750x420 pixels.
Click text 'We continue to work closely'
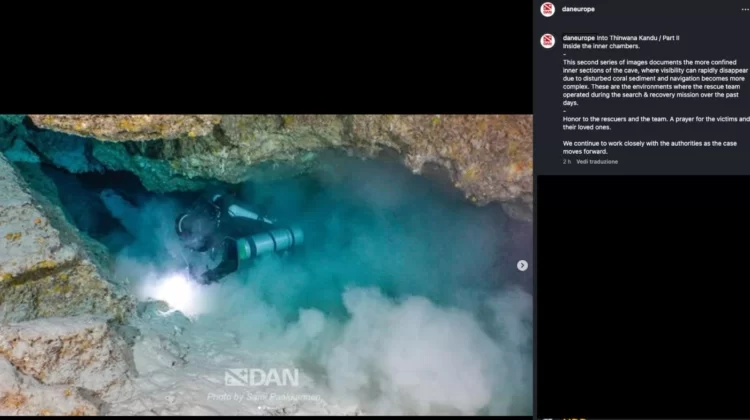point(602,144)
